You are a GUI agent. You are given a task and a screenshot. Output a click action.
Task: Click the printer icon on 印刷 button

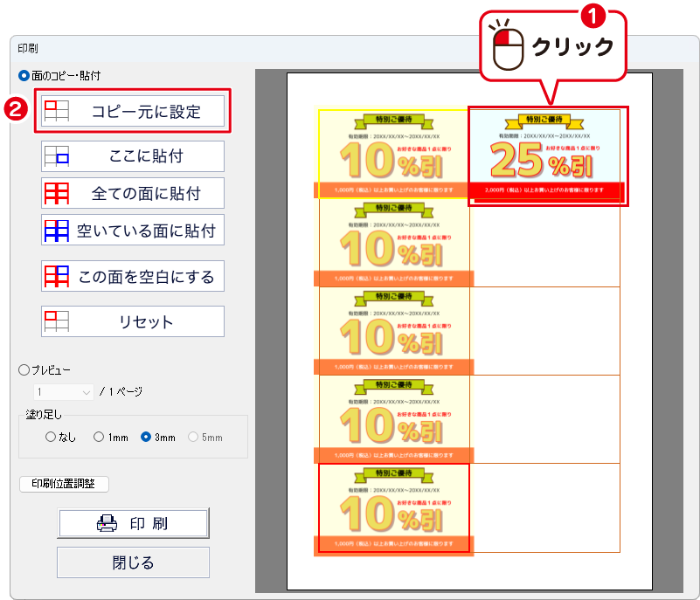tap(107, 523)
